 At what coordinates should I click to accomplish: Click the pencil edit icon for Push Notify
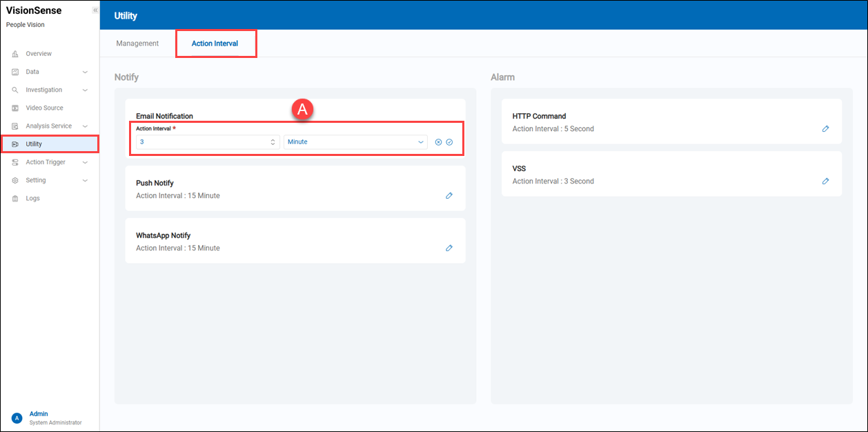pyautogui.click(x=449, y=196)
